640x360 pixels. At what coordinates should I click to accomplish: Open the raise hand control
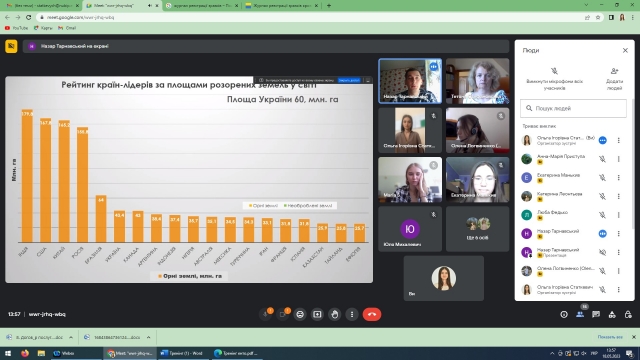[x=335, y=314]
